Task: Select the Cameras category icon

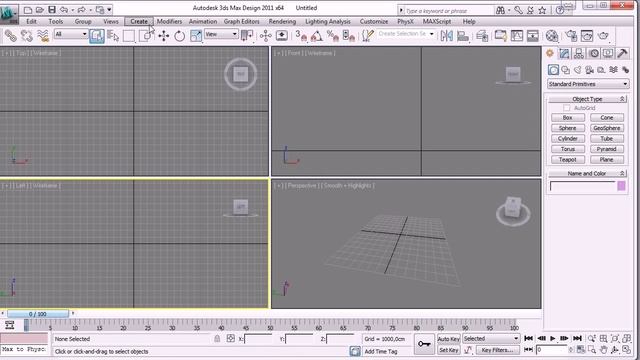Action: pos(589,70)
